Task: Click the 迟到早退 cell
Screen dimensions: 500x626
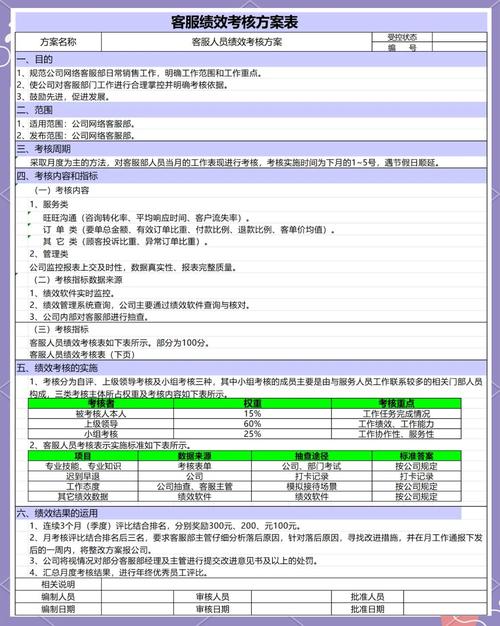Action: coord(83,476)
